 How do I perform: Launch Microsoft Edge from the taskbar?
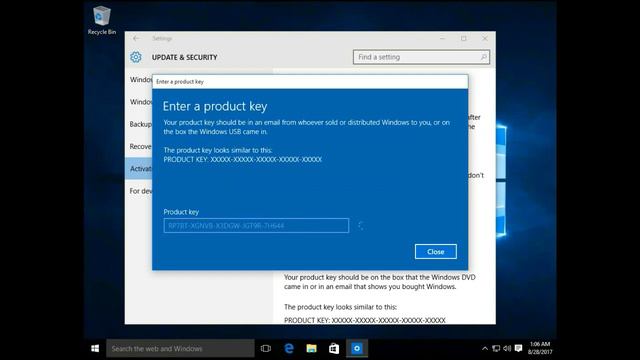(x=289, y=349)
